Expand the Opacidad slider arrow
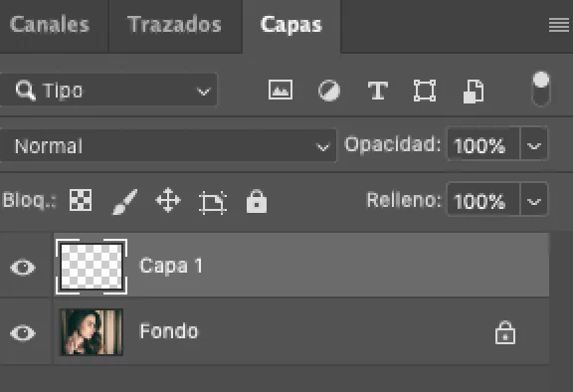 534,143
